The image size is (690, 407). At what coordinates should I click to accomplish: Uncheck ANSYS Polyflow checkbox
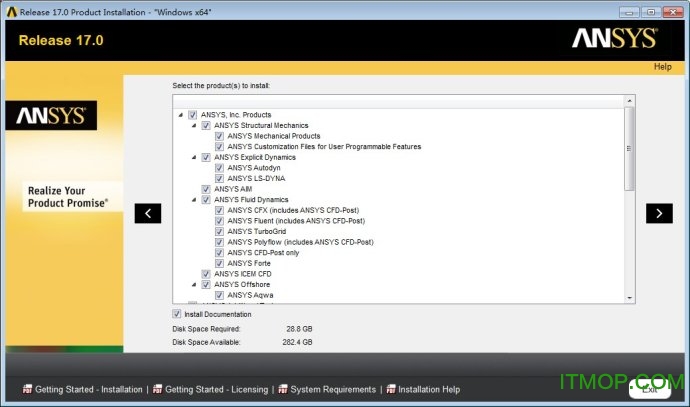(219, 242)
